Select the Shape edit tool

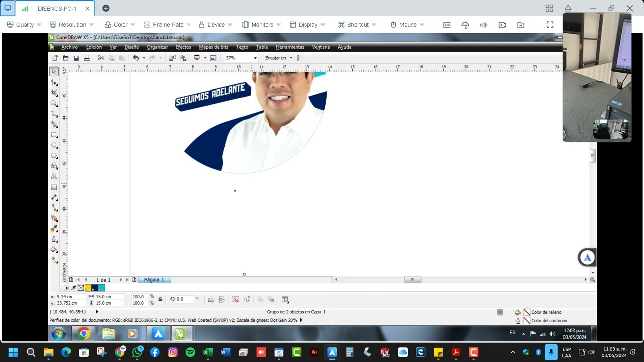pos(54,82)
